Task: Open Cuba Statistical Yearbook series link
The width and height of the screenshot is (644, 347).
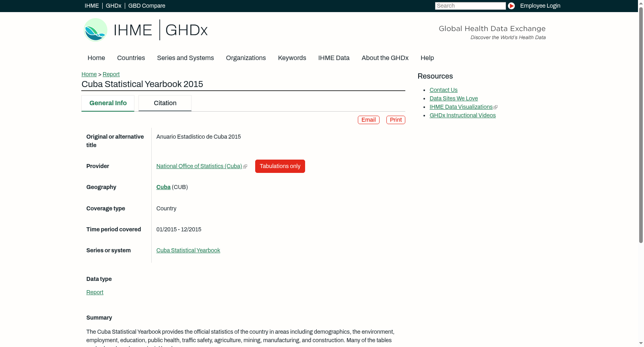Action: point(188,250)
